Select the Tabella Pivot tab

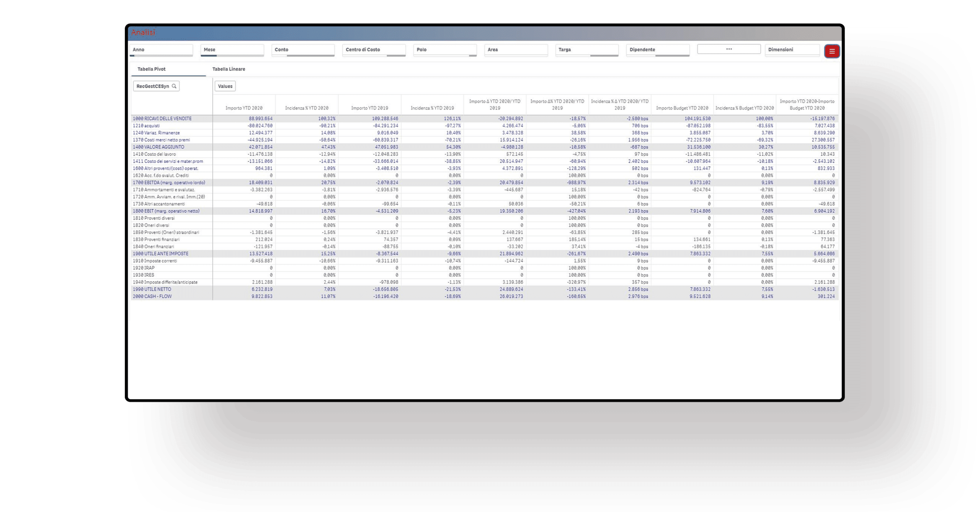(x=152, y=69)
